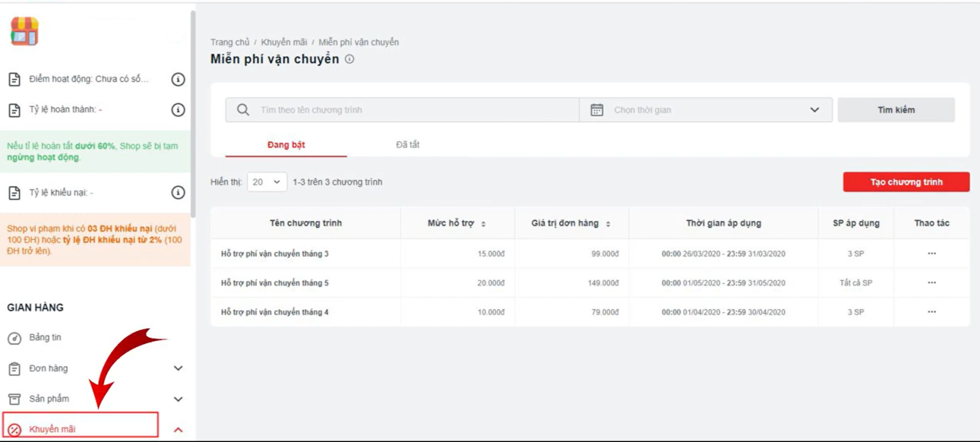Viewport: 980px width, 442px height.
Task: Click the shop logo icon
Action: 24,31
